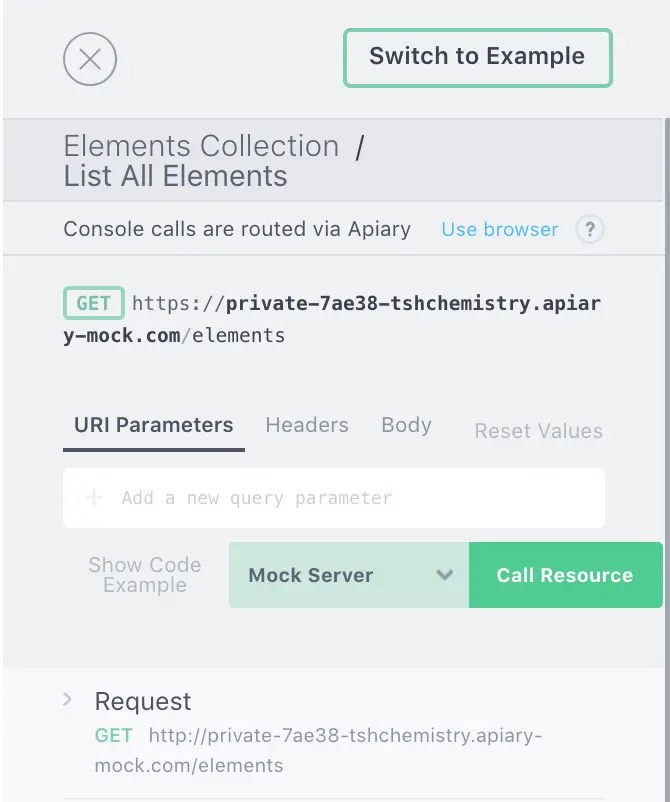Open the Elements Collection breadcrumb
This screenshot has height=802, width=670.
(x=200, y=146)
